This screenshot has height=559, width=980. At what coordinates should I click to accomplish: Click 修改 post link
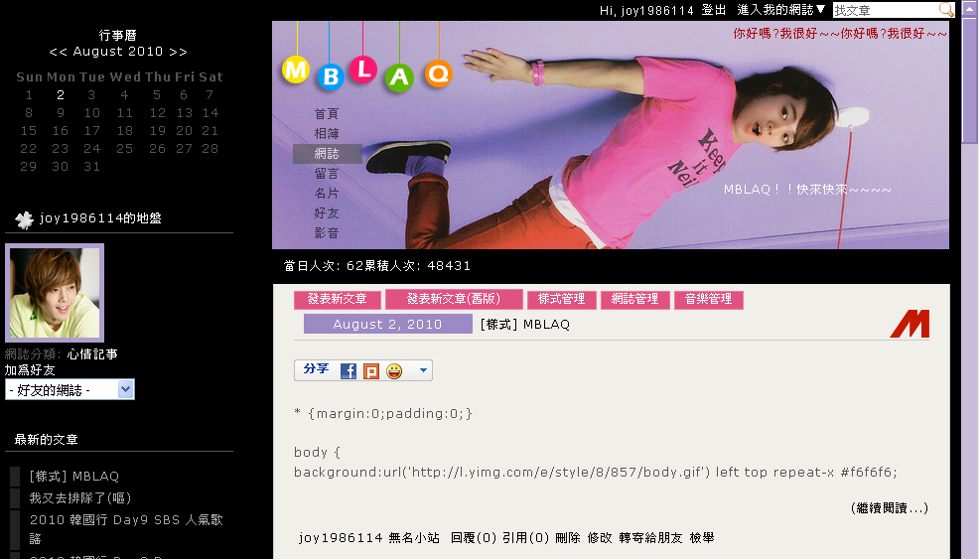[600, 538]
